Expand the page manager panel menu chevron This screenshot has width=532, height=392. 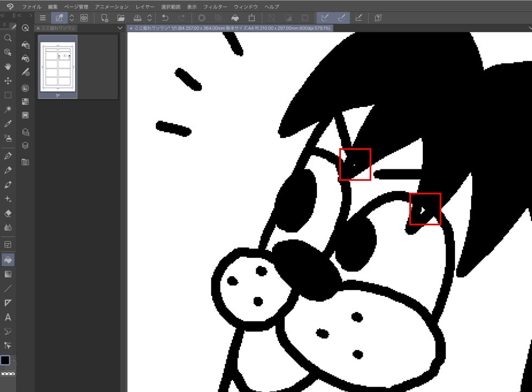pos(120,28)
